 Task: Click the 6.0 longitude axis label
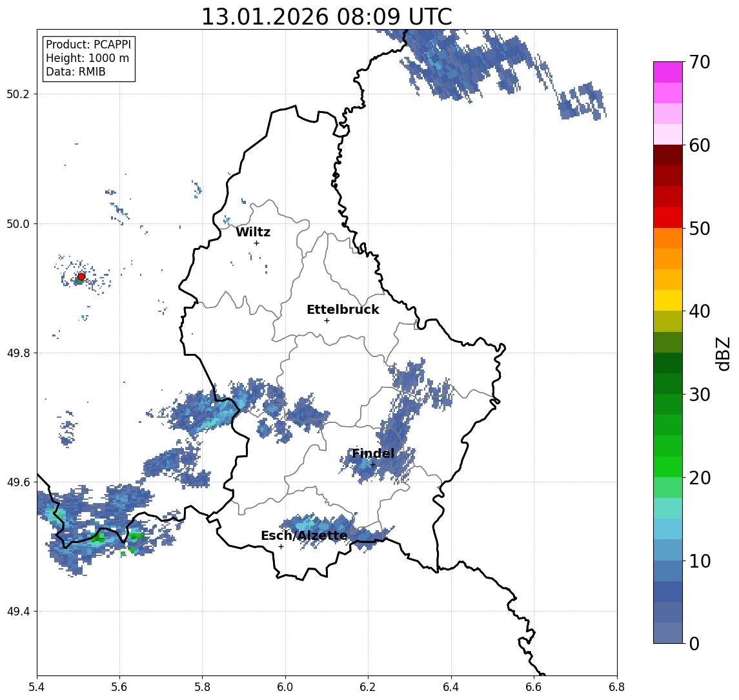tap(285, 687)
